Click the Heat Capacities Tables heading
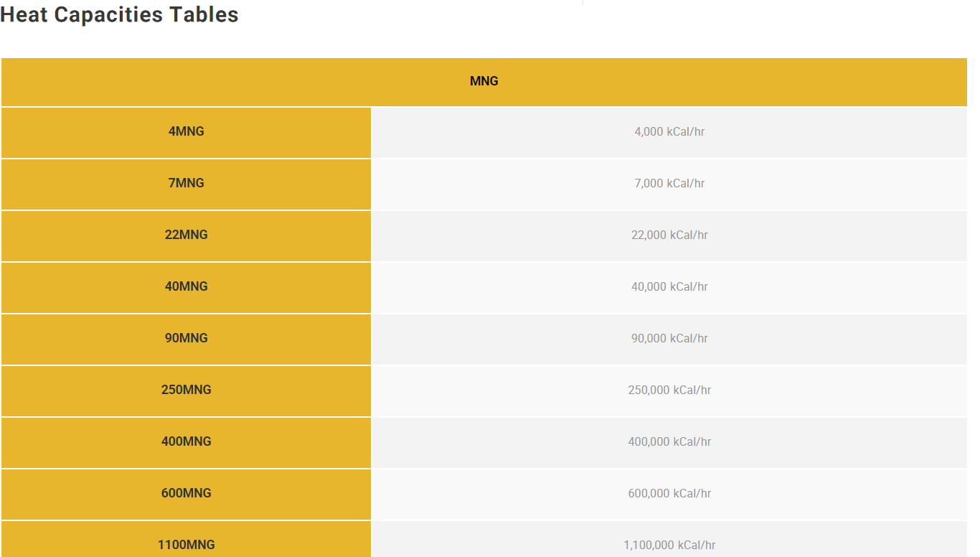This screenshot has width=980, height=557. (x=119, y=14)
